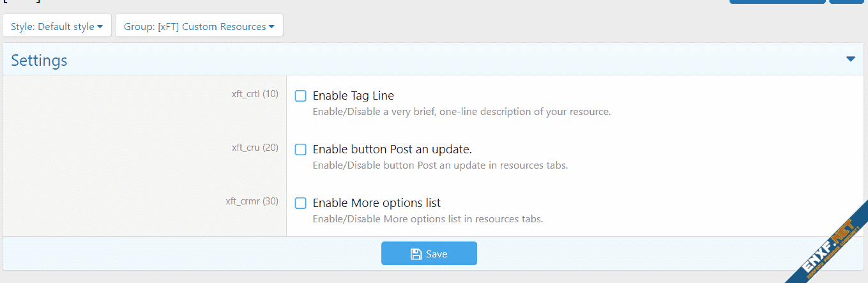Tick the Enable button Post an update checkbox
This screenshot has width=868, height=283.
pos(301,150)
